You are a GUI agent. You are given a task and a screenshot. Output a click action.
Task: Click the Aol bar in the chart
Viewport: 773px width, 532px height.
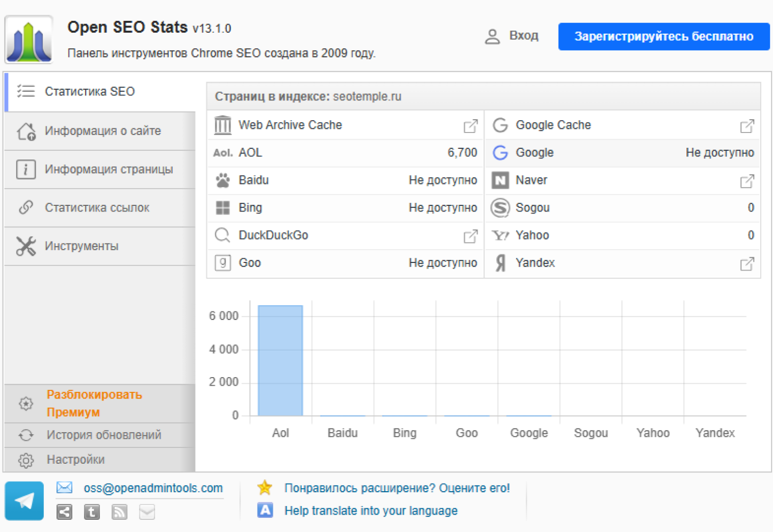(280, 361)
